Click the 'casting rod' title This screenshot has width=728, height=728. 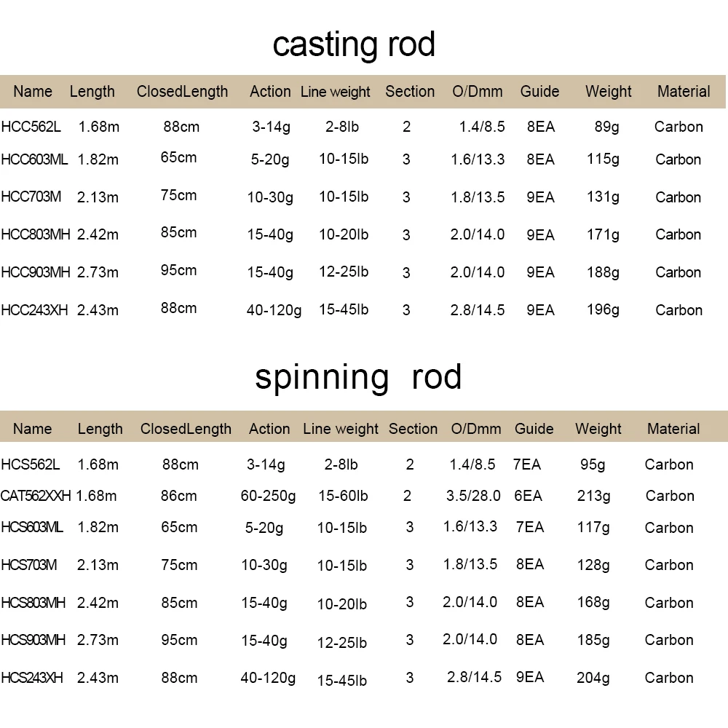coord(354,45)
